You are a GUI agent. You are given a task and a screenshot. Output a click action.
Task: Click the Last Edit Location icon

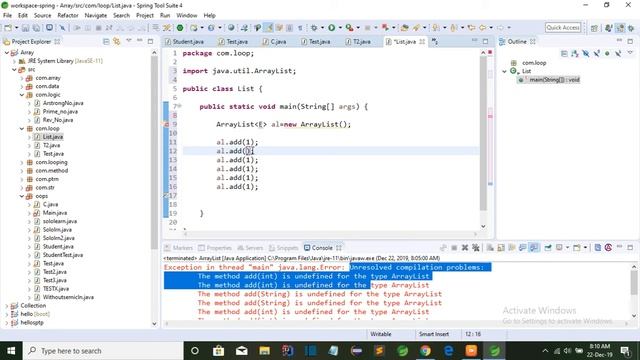[x=471, y=28]
